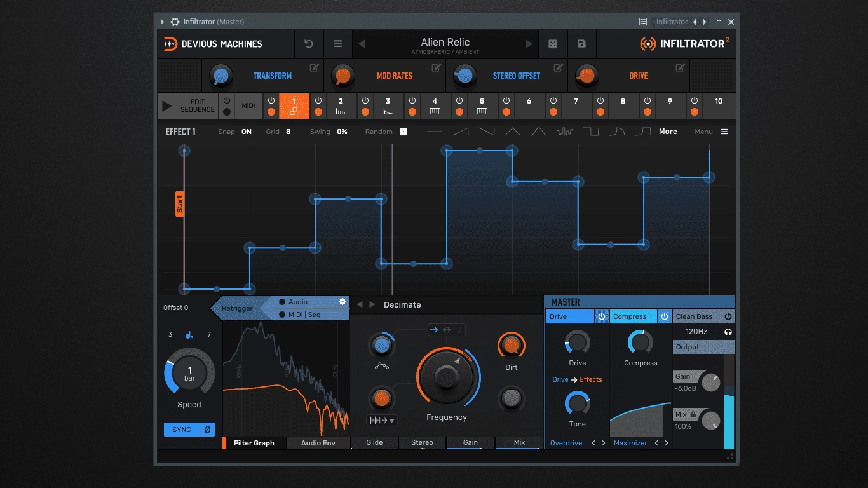Select note-tracking modulation mode icon
Screen dimensions: 868x488
click(x=460, y=329)
